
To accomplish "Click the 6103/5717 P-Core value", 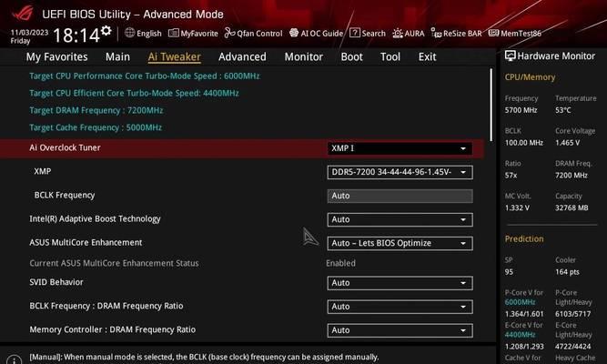I will tap(573, 314).
